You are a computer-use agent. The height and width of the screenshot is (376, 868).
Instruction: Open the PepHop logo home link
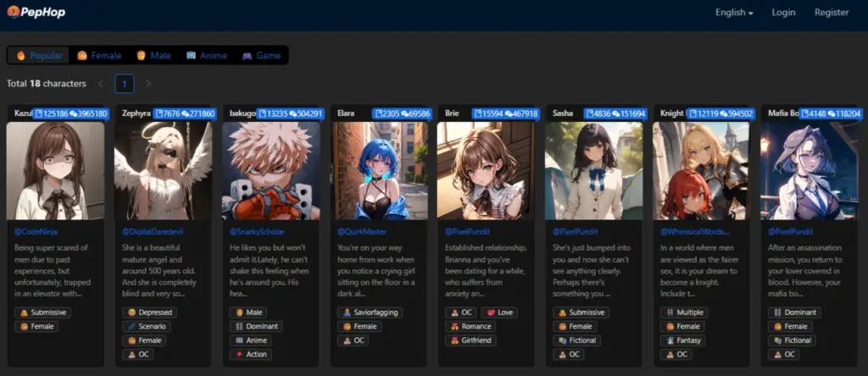point(36,12)
